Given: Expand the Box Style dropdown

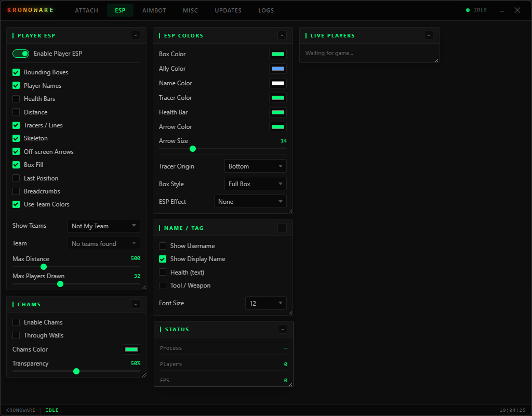Looking at the screenshot, I should pyautogui.click(x=256, y=184).
